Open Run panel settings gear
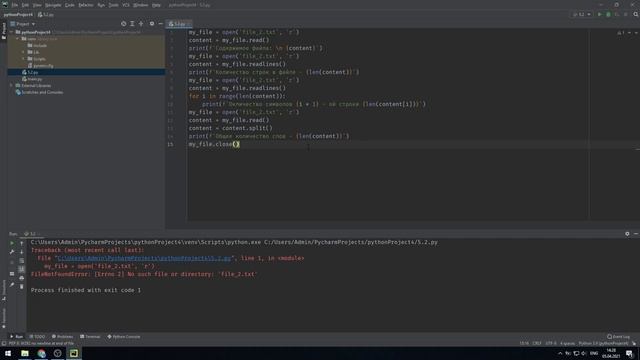Viewport: 640px width, 360px height. coord(627,234)
